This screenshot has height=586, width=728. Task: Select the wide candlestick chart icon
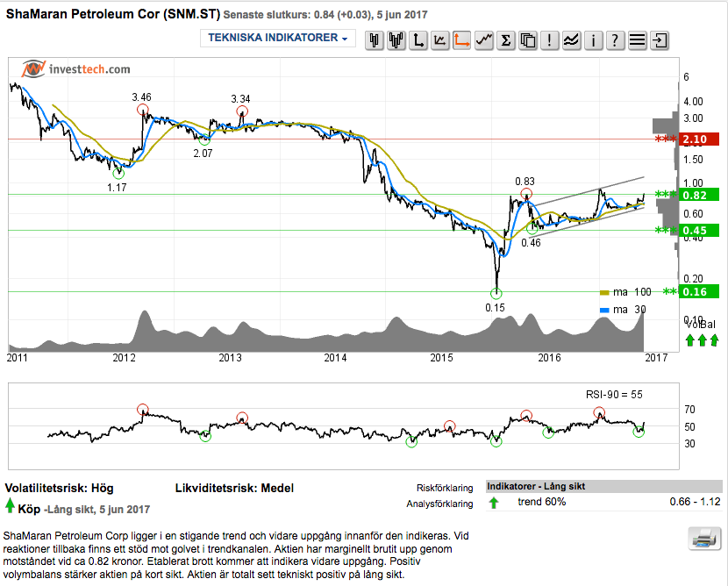coord(396,40)
